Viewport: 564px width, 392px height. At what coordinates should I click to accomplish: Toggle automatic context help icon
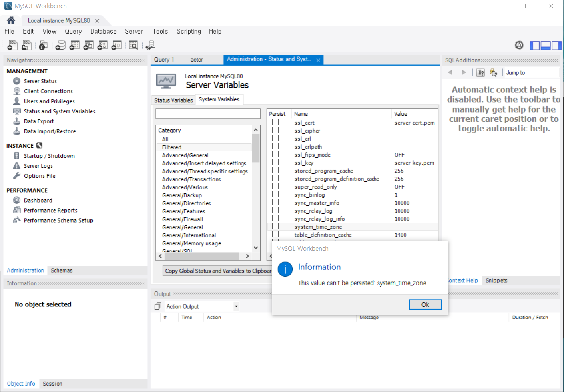[x=494, y=72]
